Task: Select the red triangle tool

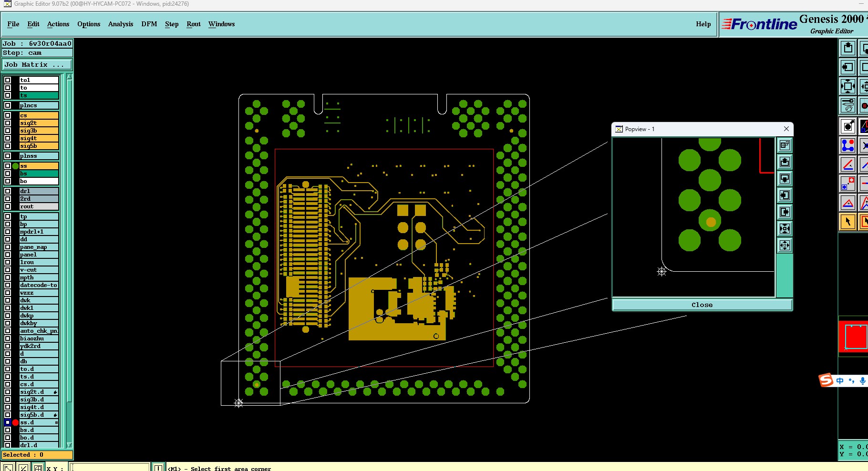Action: point(847,203)
